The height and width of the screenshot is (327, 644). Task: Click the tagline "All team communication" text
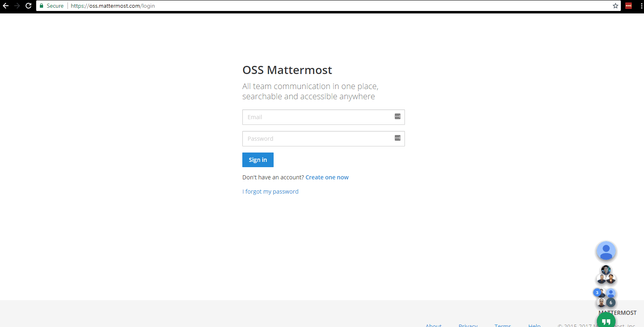310,91
